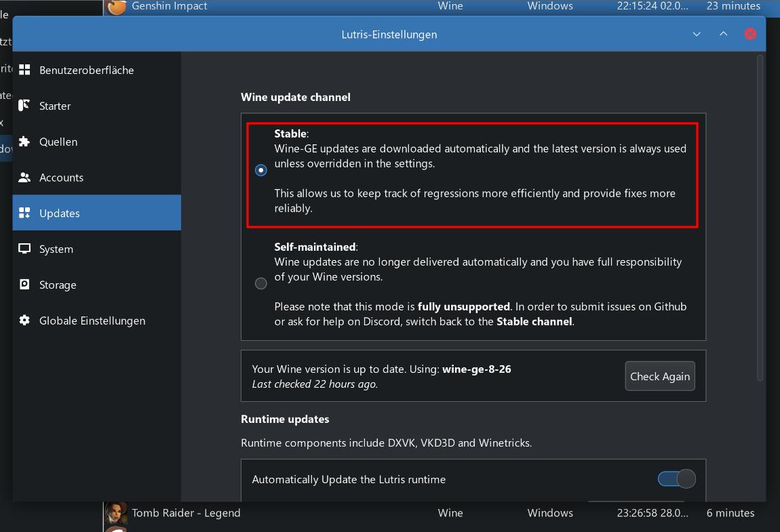Viewport: 780px width, 532px height.
Task: Click the Updates sidebar icon
Action: point(24,213)
